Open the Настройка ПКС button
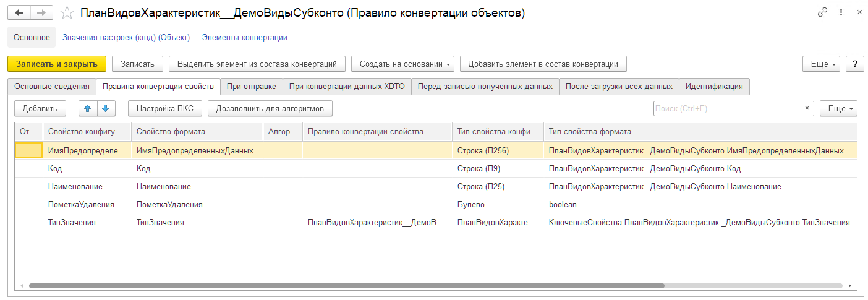868x300 pixels. (x=165, y=108)
